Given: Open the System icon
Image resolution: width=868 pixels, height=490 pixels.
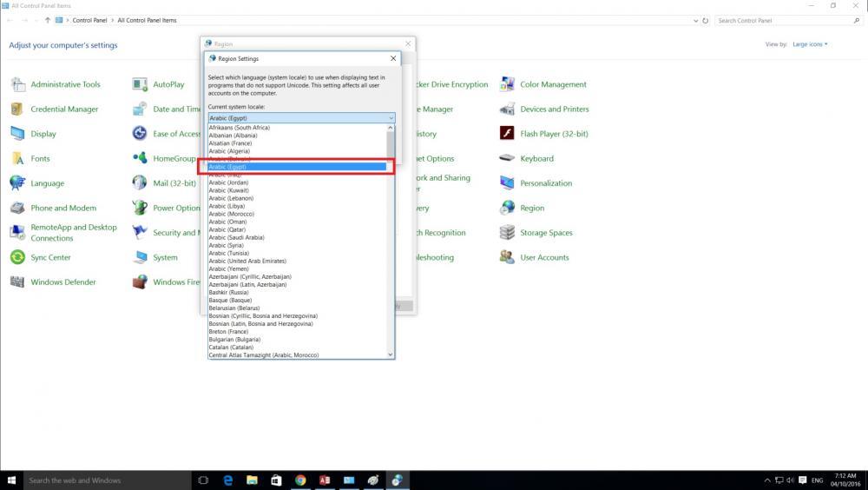Looking at the screenshot, I should point(140,257).
